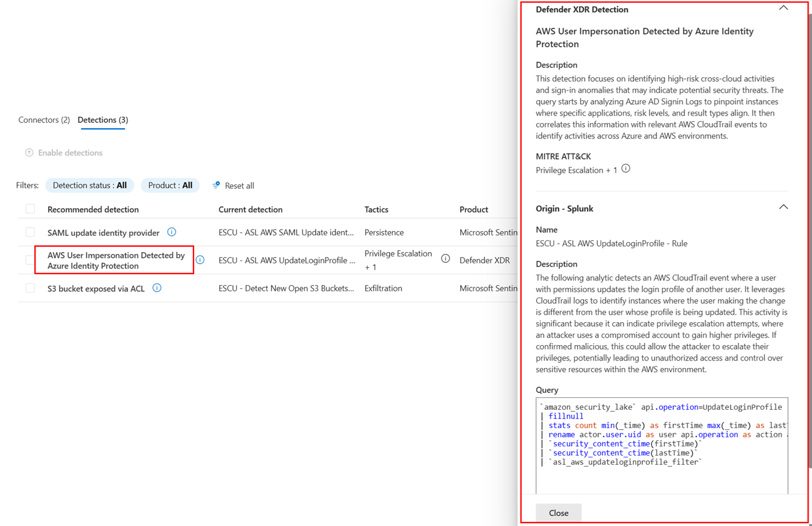Screen dimensions: 812x526
Task: Open info icon for SAML update identity provider
Action: [x=172, y=232]
